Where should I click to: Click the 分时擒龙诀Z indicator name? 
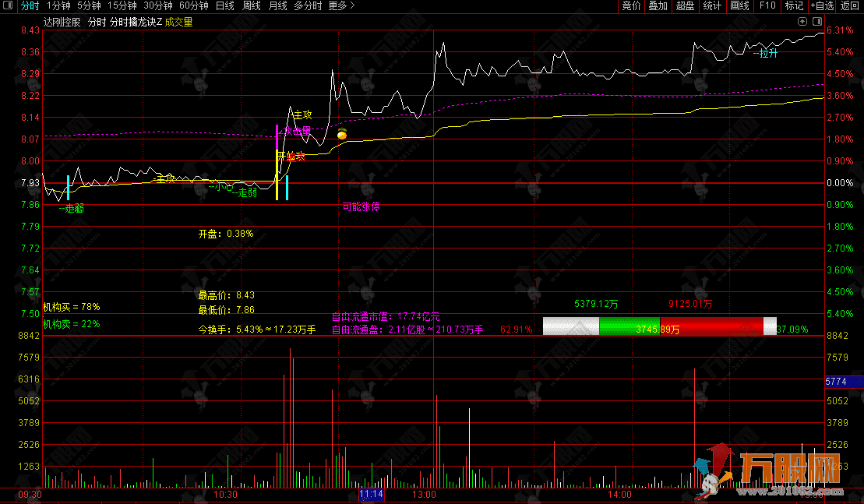pos(136,23)
